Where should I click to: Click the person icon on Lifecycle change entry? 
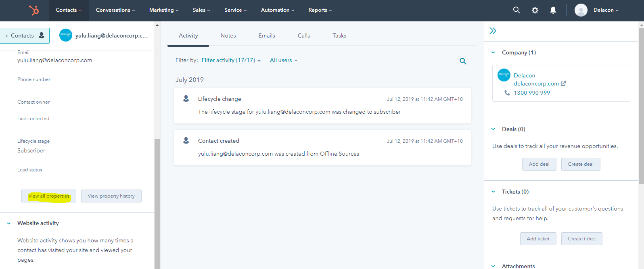tap(186, 98)
